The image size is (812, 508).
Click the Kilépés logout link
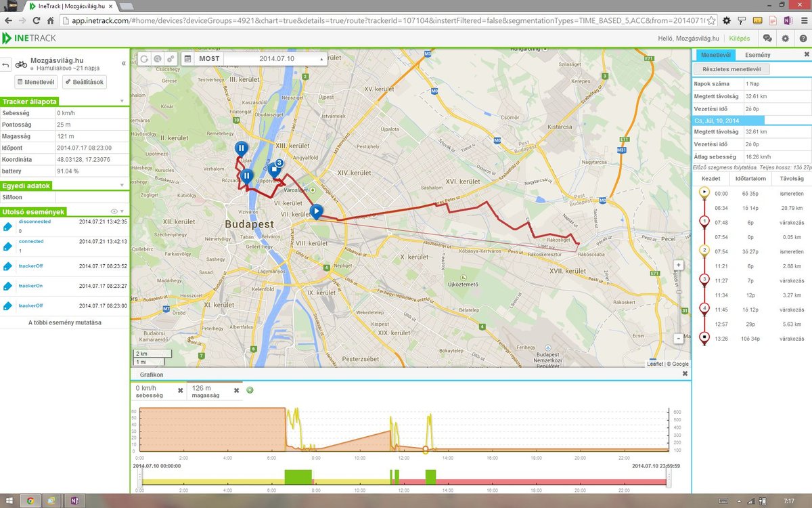(740, 38)
